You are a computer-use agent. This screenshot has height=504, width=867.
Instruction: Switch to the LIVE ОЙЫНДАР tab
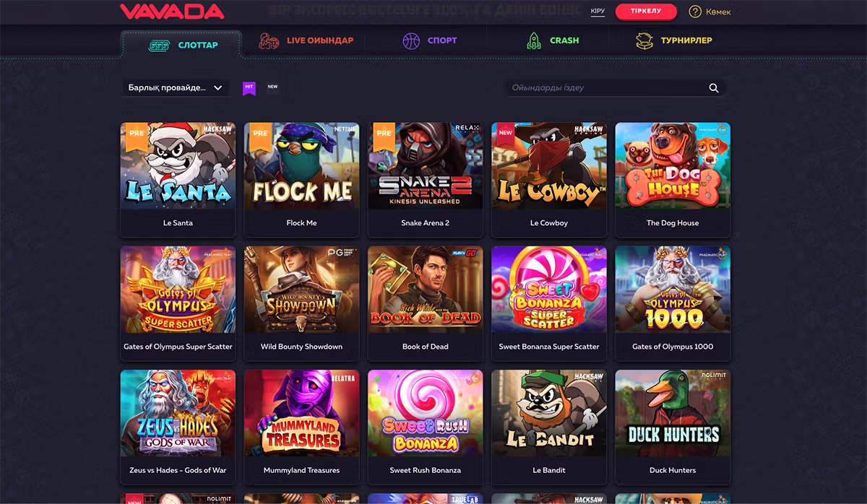pos(306,41)
